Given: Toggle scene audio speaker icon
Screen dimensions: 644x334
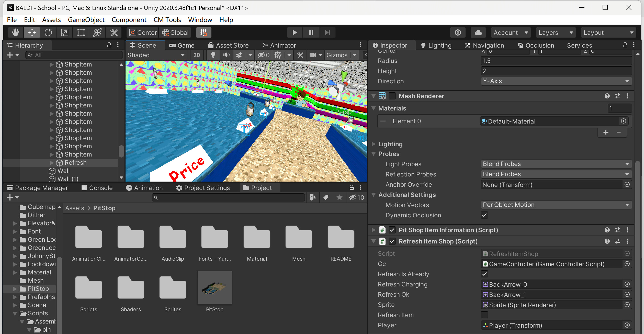Looking at the screenshot, I should pyautogui.click(x=226, y=55).
